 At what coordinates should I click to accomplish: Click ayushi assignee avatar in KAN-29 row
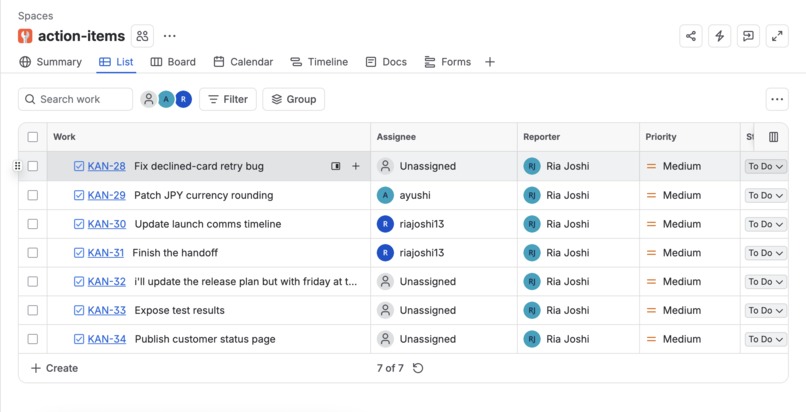(386, 195)
